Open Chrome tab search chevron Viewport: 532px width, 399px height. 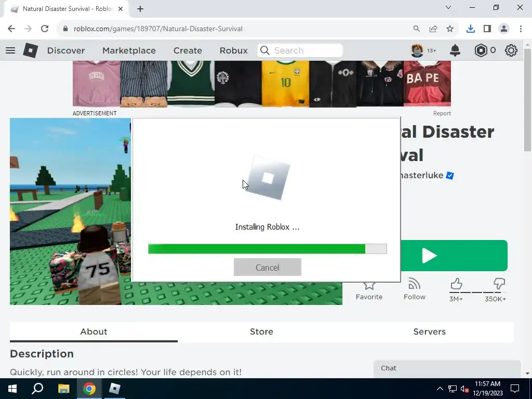pos(448,7)
